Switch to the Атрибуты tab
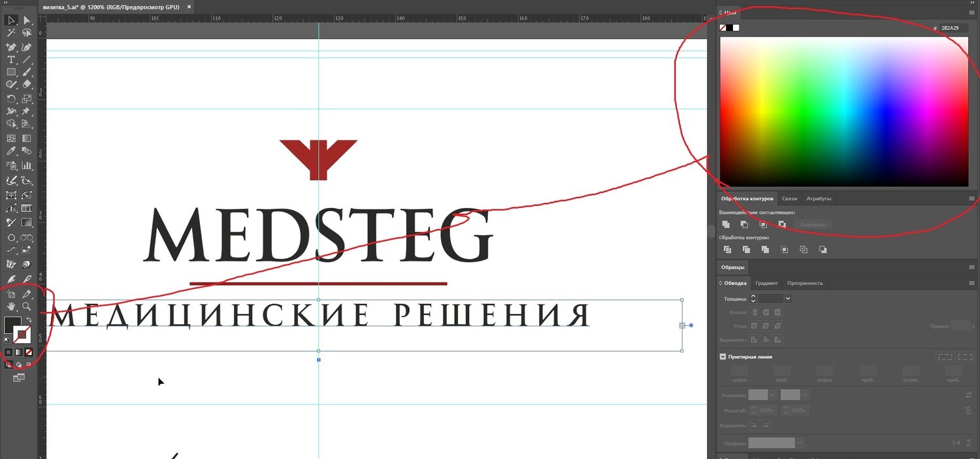The height and width of the screenshot is (459, 980). 819,198
